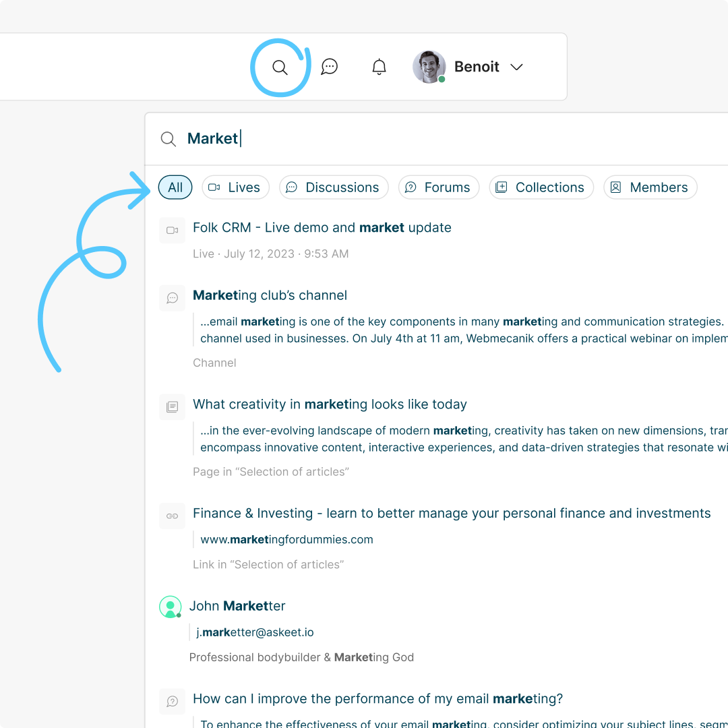Open Folk CRM live demo result
Viewport: 728px width, 728px height.
(x=322, y=228)
